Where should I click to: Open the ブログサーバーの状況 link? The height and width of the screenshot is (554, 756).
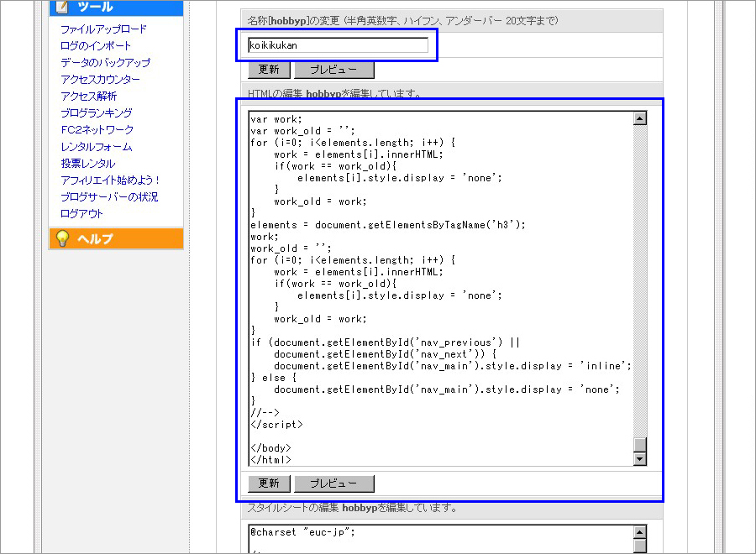pos(109,197)
